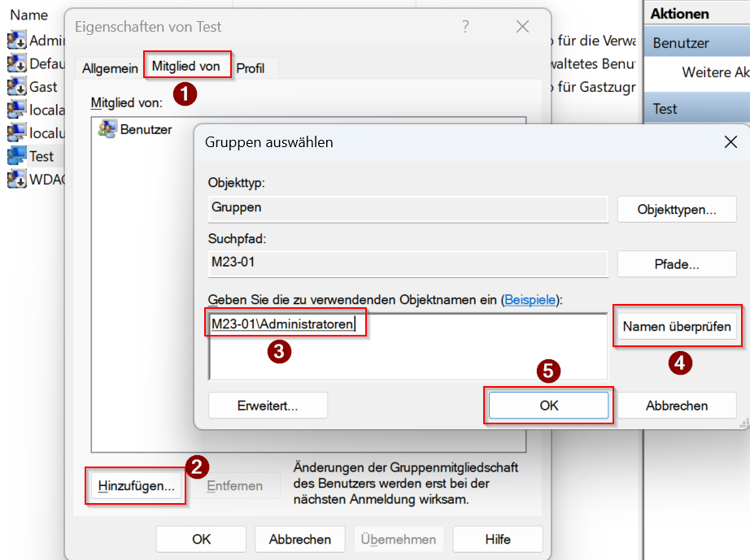Click the help question mark in title bar
This screenshot has height=560, width=750.
click(465, 27)
